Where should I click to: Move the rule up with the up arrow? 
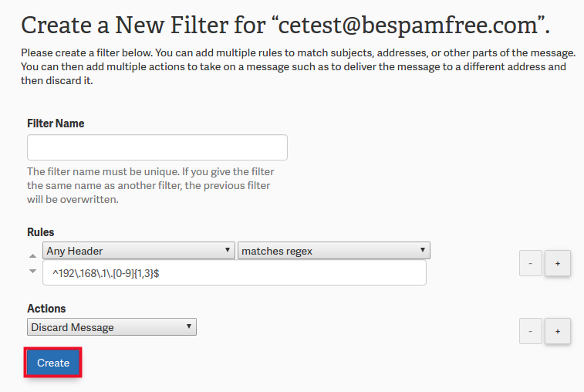point(32,255)
